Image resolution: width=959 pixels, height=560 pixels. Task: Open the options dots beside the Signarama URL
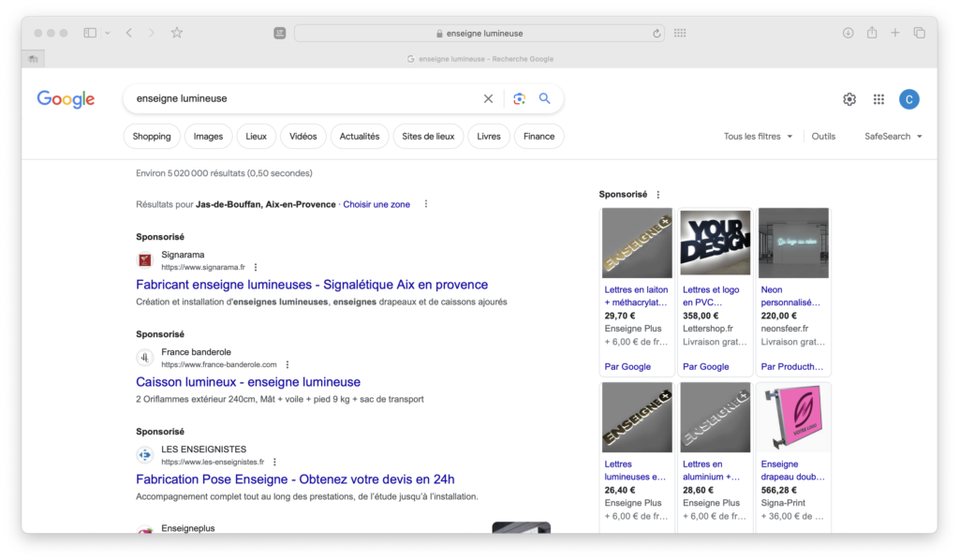[x=256, y=267]
